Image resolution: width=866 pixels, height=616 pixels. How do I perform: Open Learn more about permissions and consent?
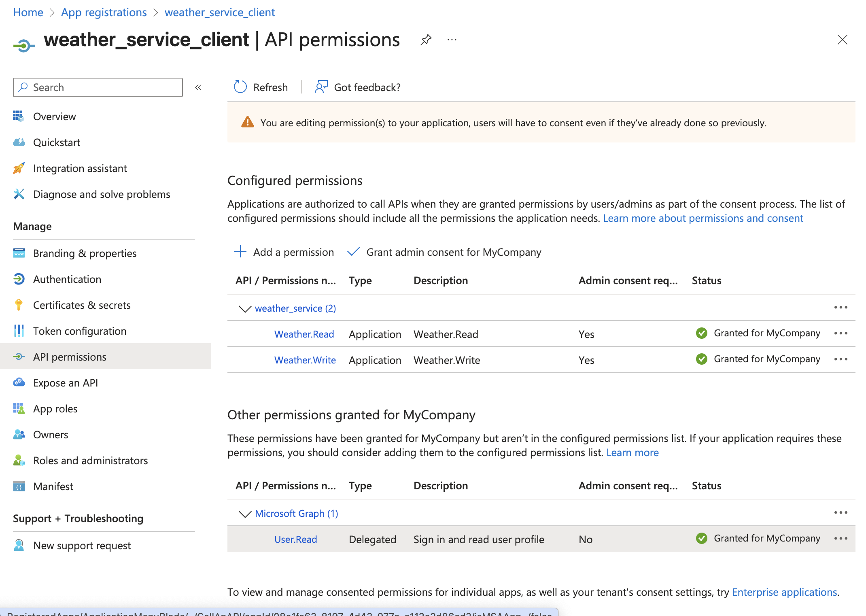[703, 218]
